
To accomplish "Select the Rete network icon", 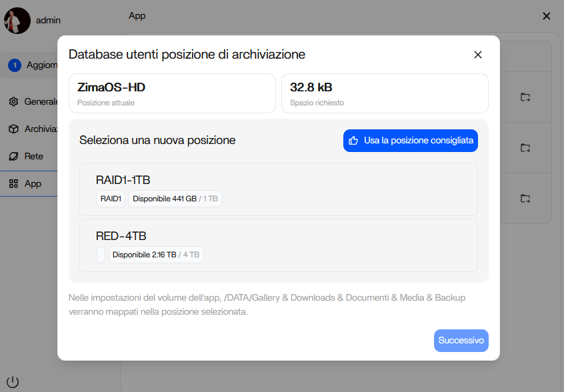I will pos(13,157).
